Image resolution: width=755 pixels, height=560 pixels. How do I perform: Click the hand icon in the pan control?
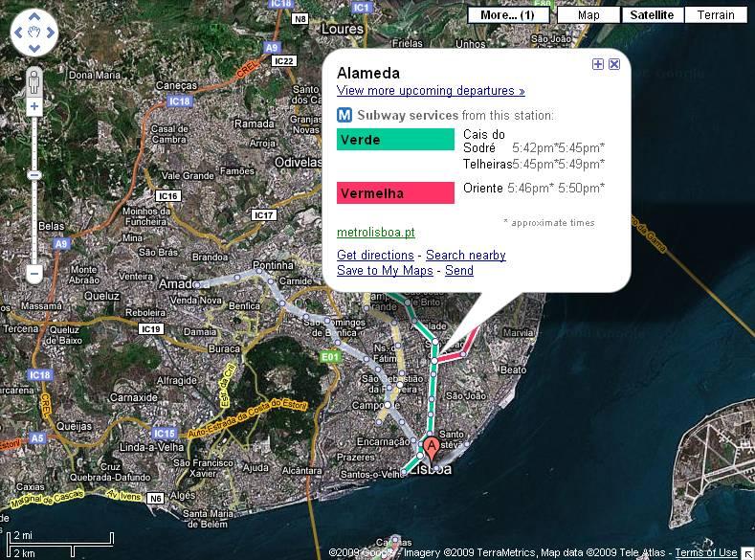34,33
